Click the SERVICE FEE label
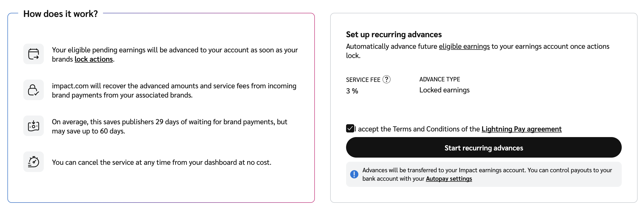The height and width of the screenshot is (211, 644). point(363,80)
